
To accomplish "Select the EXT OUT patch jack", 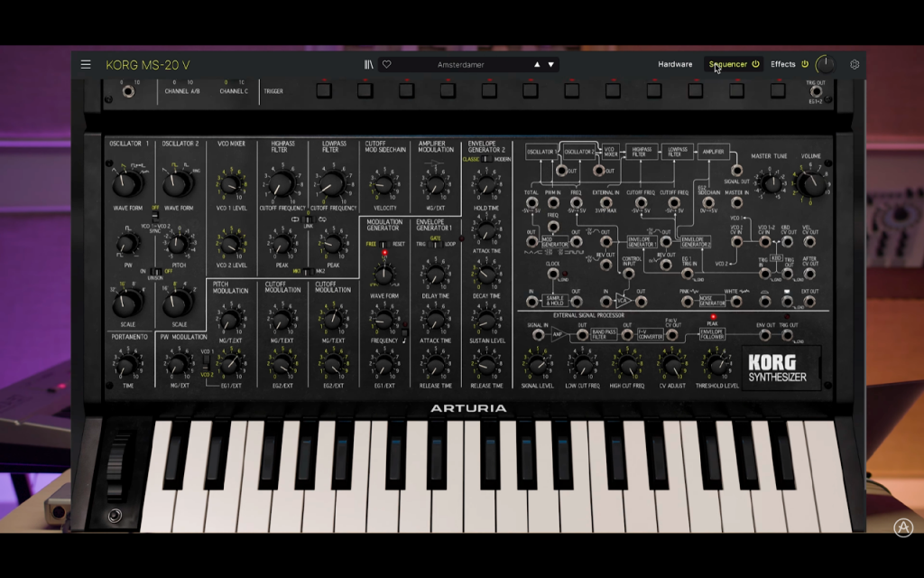I will 809,302.
